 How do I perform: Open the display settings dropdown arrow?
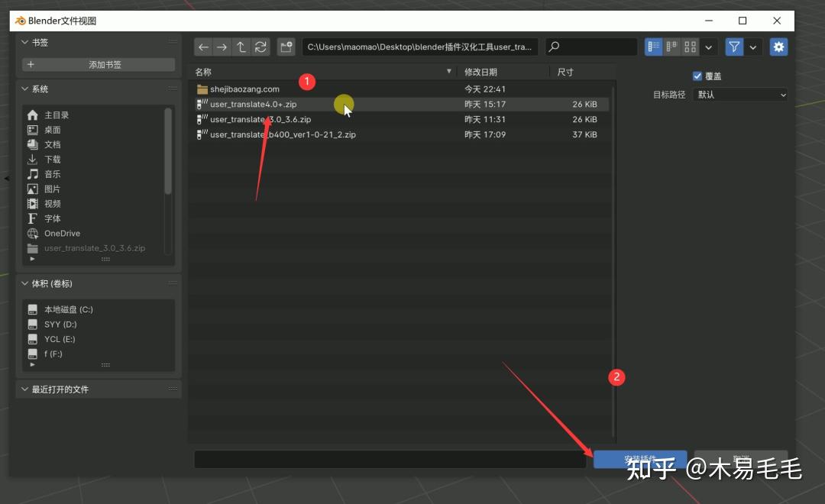[x=708, y=47]
